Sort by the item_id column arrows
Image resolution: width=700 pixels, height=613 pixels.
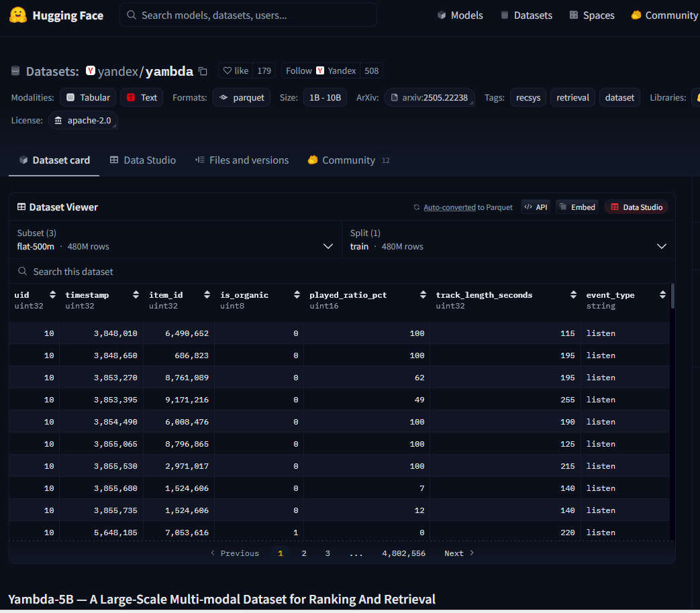click(x=207, y=294)
